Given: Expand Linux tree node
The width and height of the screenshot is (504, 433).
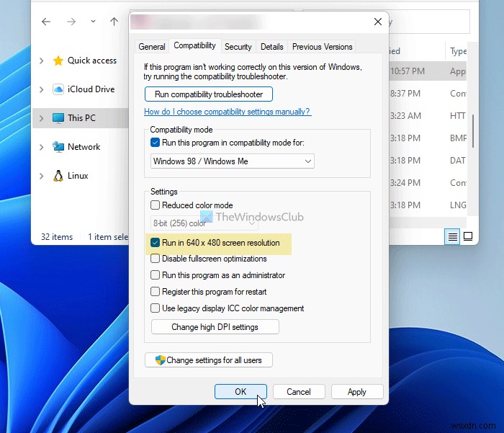Looking at the screenshot, I should (42, 176).
